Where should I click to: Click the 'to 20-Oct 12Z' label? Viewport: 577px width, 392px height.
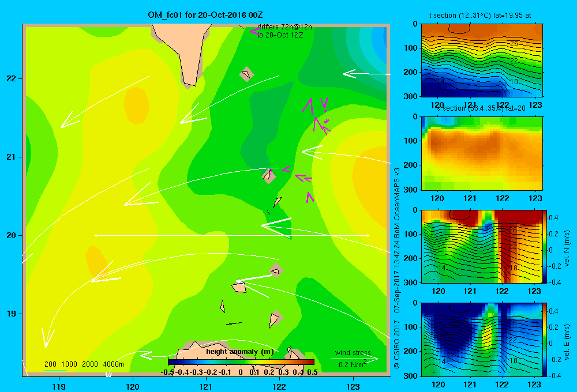[x=280, y=35]
